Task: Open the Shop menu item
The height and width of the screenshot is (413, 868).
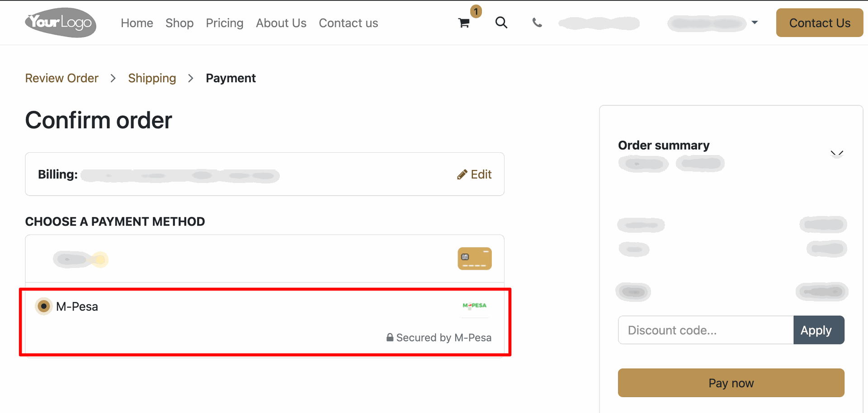Action: pyautogui.click(x=179, y=23)
